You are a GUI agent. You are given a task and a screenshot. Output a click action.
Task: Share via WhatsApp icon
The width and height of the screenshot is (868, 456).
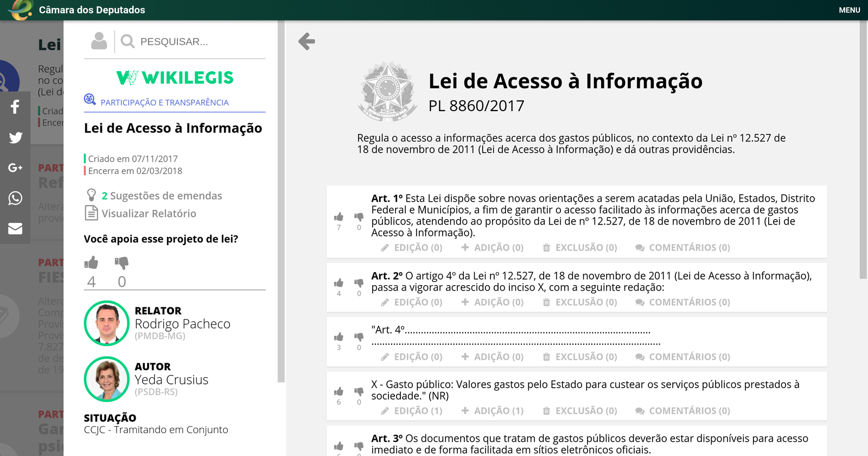(x=15, y=198)
